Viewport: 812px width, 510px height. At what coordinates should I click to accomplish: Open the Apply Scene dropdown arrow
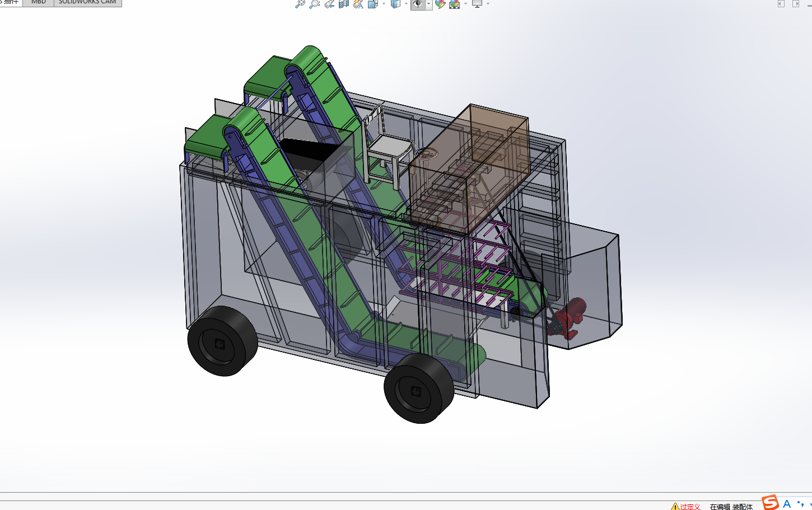tap(465, 4)
